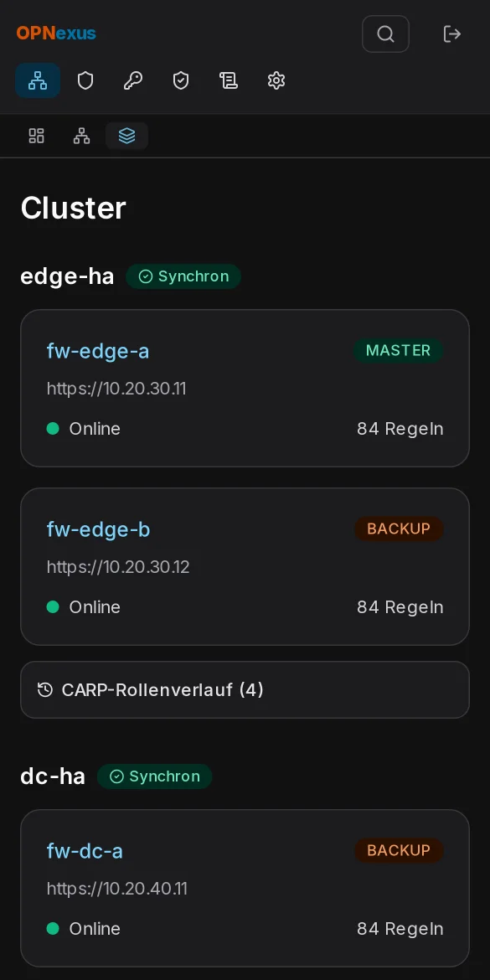The height and width of the screenshot is (980, 490).
Task: Click the edge-ha Synchron status badge
Action: coord(183,276)
